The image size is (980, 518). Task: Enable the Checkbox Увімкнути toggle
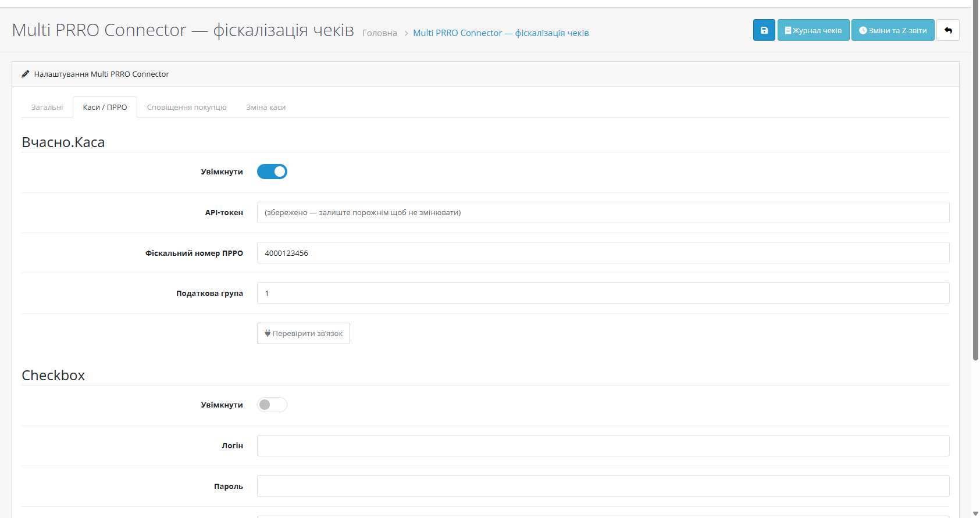pyautogui.click(x=272, y=405)
